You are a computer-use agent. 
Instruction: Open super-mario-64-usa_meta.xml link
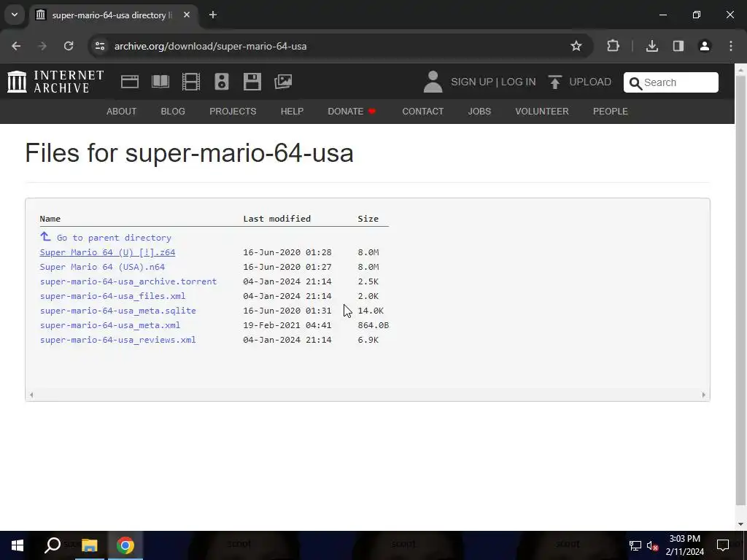point(110,325)
